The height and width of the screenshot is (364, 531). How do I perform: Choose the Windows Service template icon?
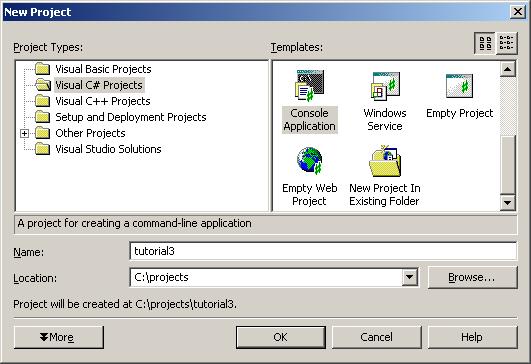coord(385,86)
